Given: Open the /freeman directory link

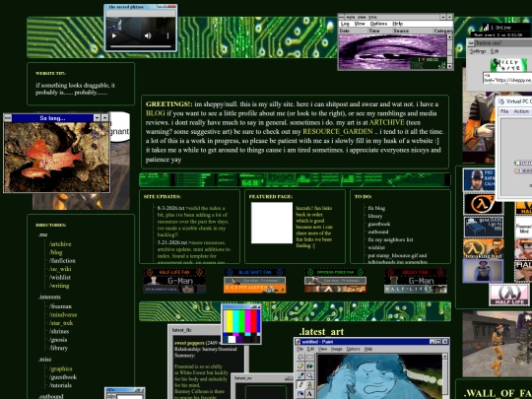Looking at the screenshot, I should point(60,306).
